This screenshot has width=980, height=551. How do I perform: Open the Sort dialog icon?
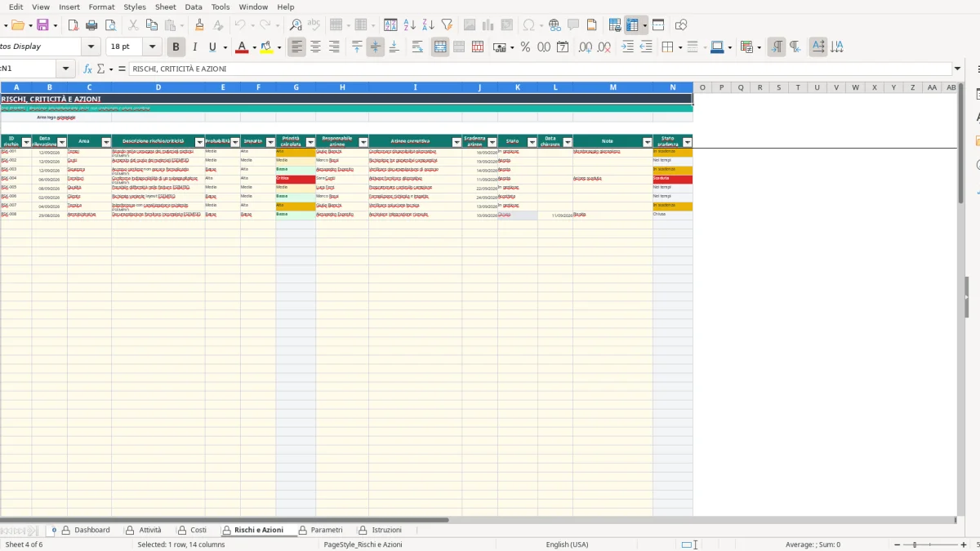[x=391, y=25]
